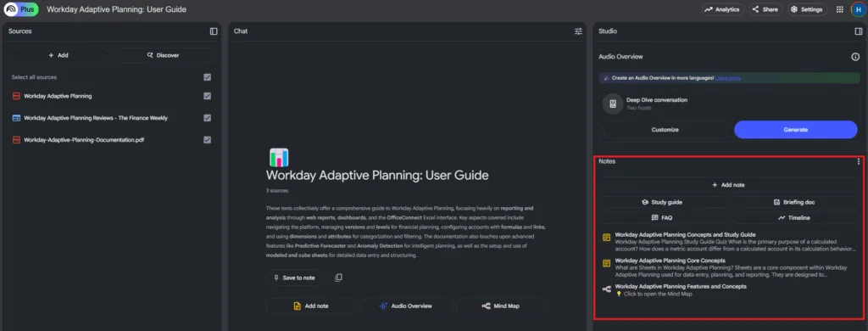Generate a Timeline
Viewport: 868px width, 331px height.
[x=794, y=218]
